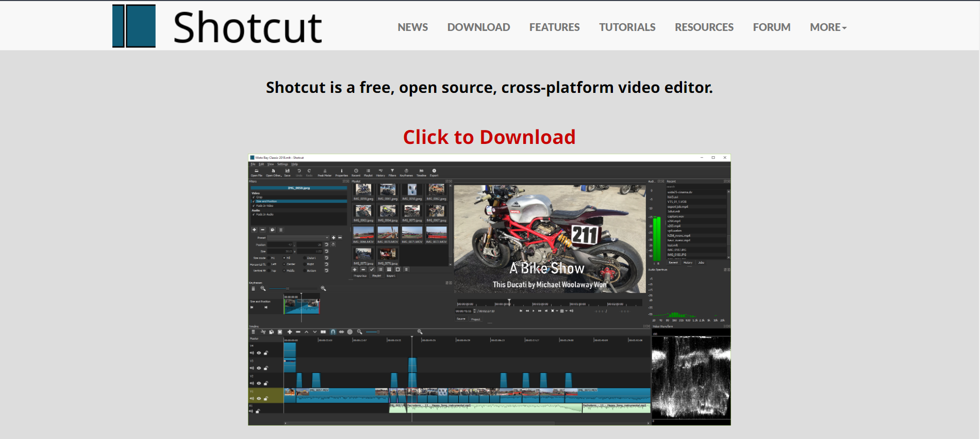Viewport: 980px width, 439px height.
Task: Go to the DOWNLOAD page in navigation
Action: [x=478, y=27]
